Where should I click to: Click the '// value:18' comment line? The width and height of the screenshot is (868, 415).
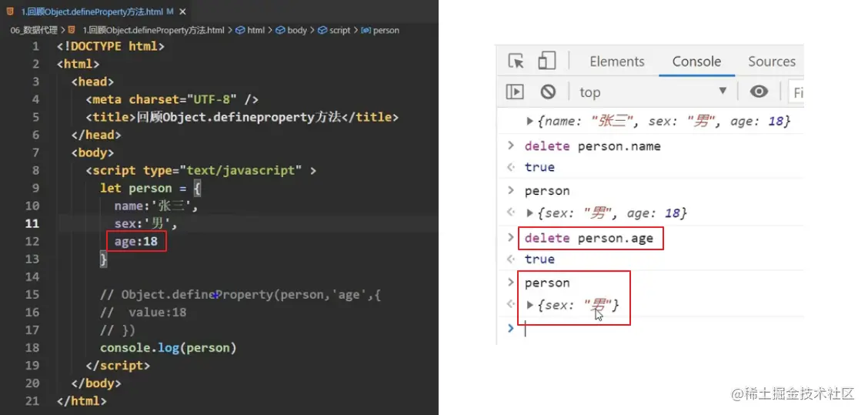point(143,312)
